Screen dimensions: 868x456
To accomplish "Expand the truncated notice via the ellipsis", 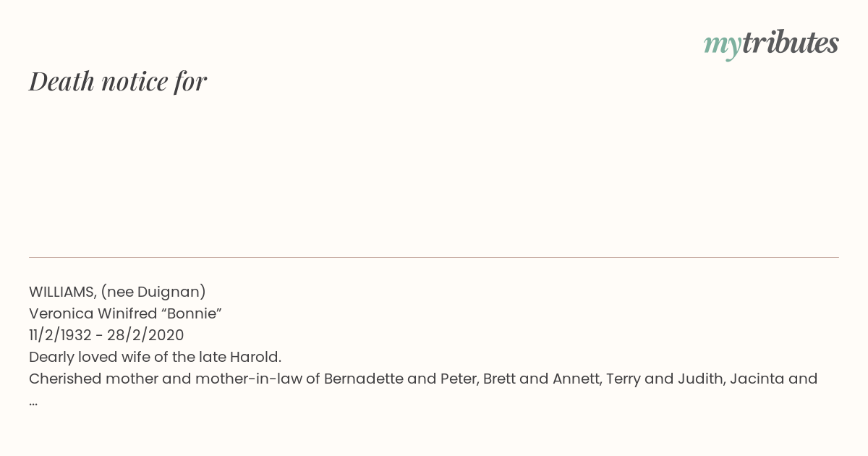I will (33, 402).
